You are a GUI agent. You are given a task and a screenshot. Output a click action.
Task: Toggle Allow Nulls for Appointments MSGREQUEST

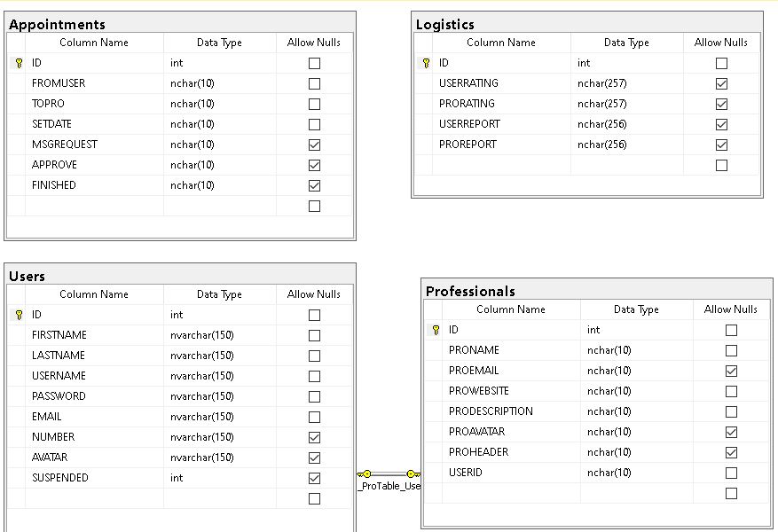tap(314, 145)
